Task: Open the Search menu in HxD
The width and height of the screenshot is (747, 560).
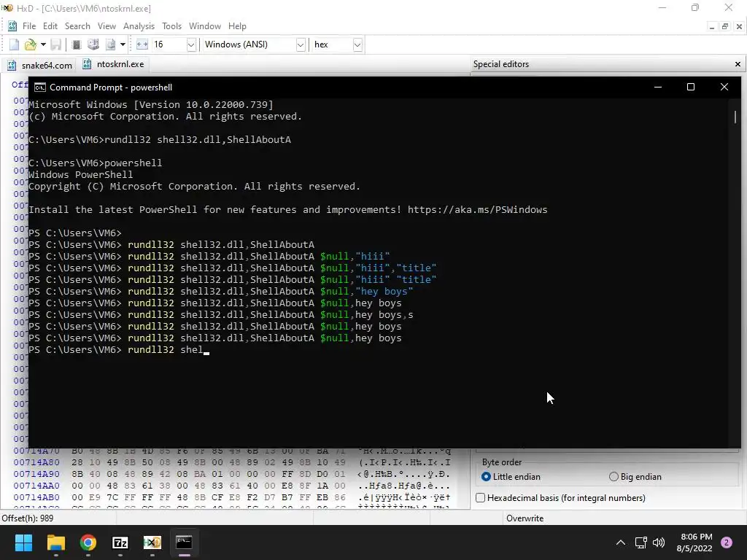Action: [x=77, y=26]
